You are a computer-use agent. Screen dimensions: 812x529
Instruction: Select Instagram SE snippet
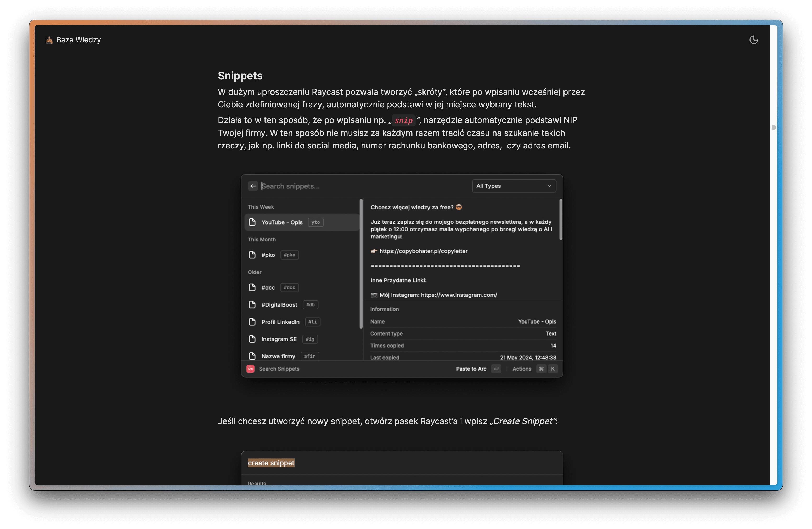(x=302, y=339)
